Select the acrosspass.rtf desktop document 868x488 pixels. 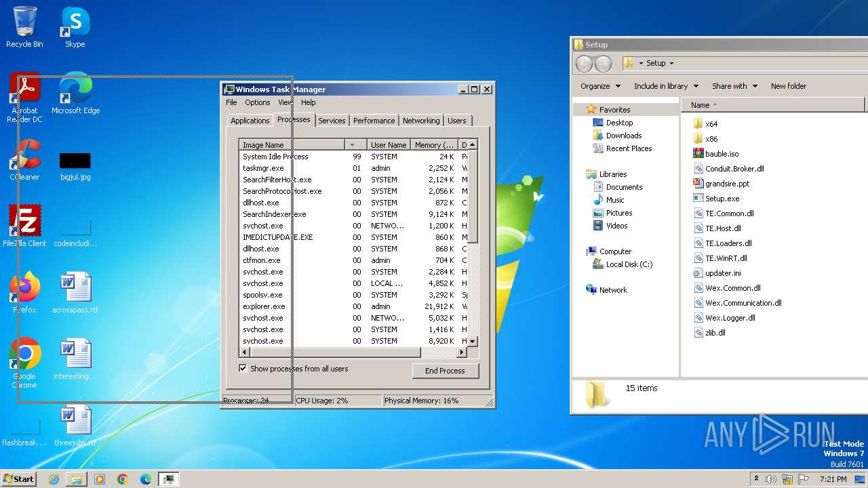coord(75,293)
